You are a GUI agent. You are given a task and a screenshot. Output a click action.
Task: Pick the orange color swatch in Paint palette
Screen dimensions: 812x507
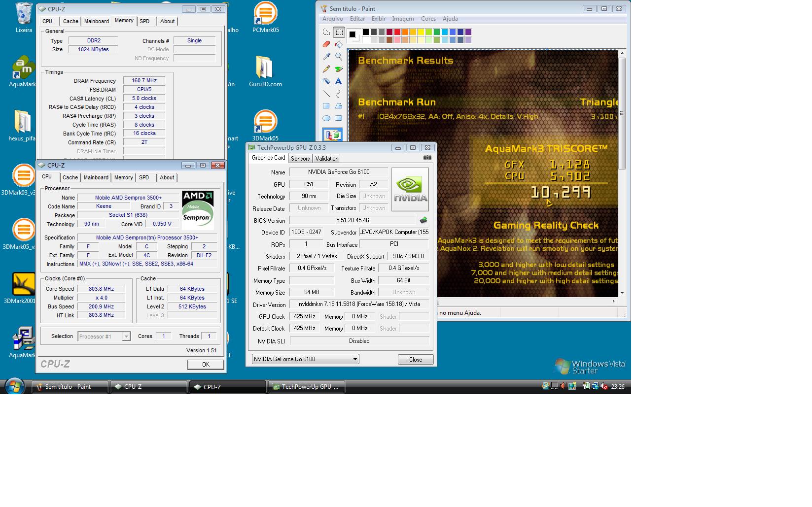pos(405,32)
